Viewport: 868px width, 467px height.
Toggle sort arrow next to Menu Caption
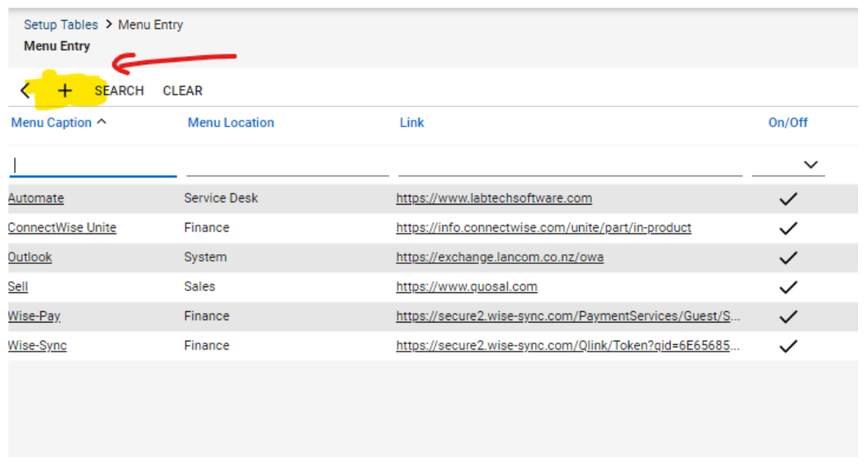(x=102, y=122)
